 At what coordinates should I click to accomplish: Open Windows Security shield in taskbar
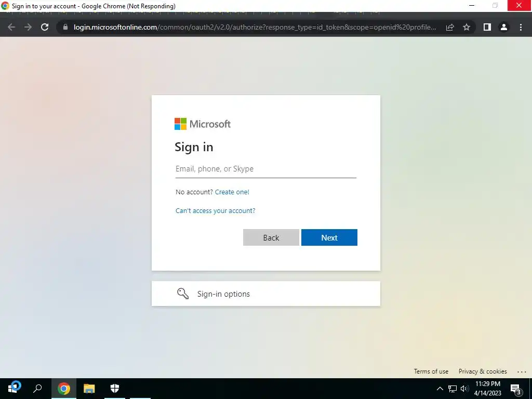tap(115, 389)
